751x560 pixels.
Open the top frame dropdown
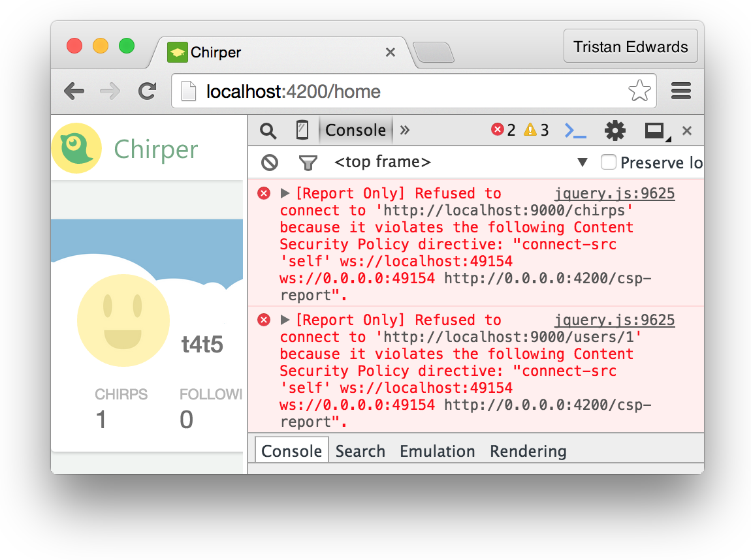583,163
